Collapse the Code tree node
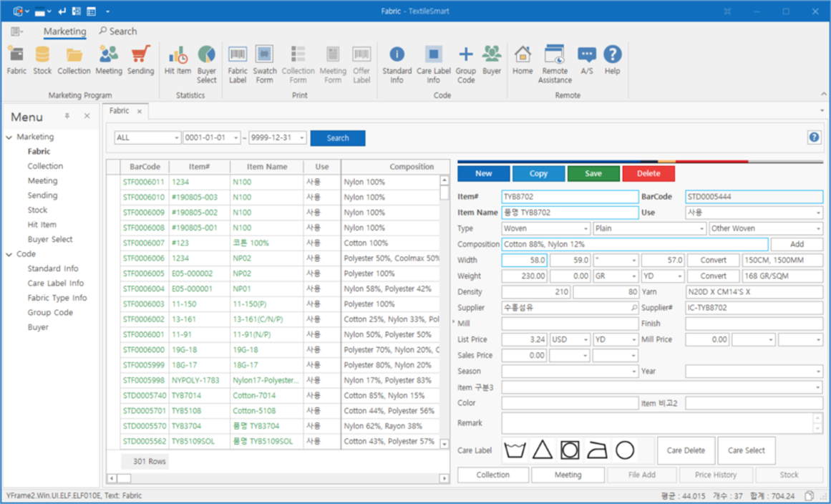831x504 pixels. (9, 254)
